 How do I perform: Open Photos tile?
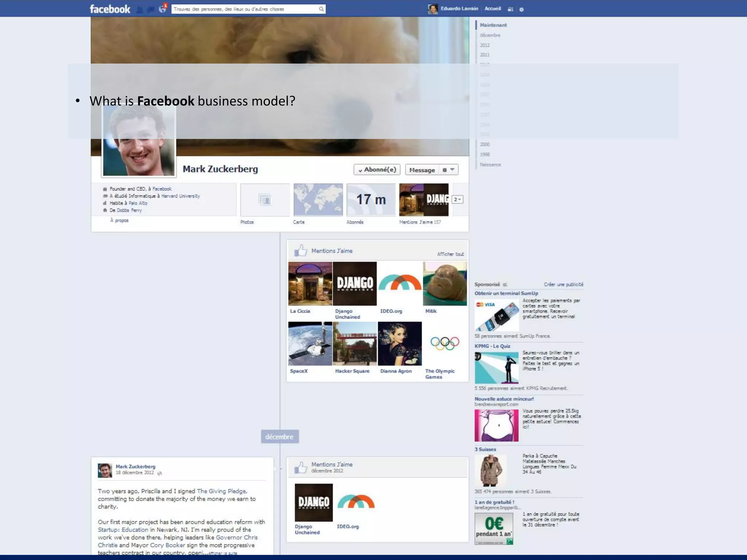coord(265,200)
